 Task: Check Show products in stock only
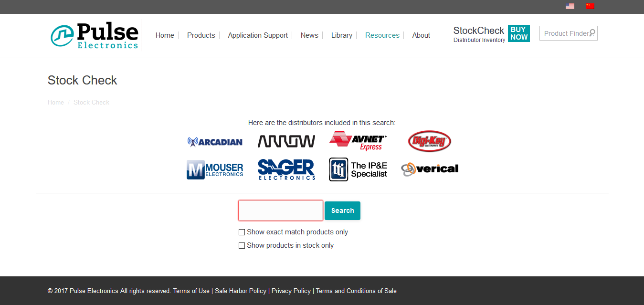click(x=242, y=246)
